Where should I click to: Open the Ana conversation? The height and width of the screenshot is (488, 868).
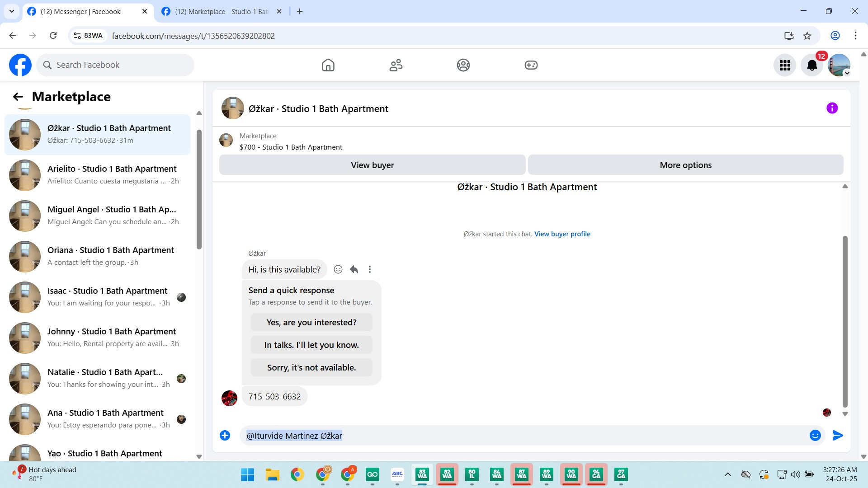tap(97, 419)
